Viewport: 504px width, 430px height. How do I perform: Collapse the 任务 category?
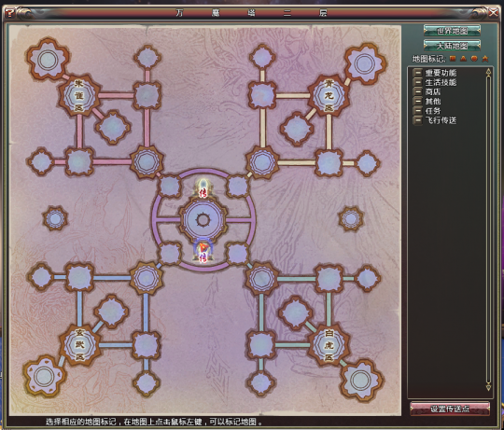coord(417,111)
